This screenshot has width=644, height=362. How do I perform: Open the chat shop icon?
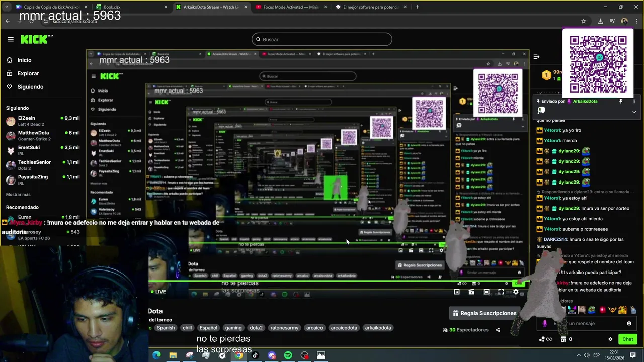(563, 339)
